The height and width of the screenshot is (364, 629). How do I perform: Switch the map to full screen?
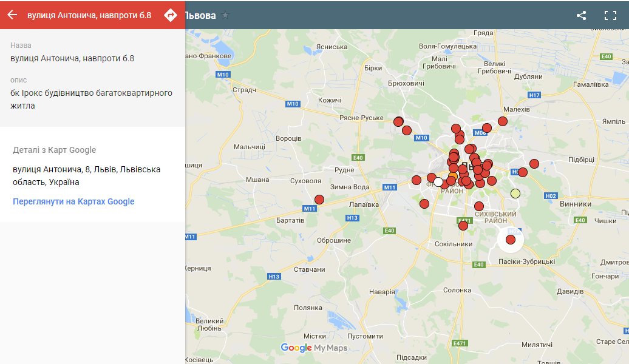click(610, 15)
